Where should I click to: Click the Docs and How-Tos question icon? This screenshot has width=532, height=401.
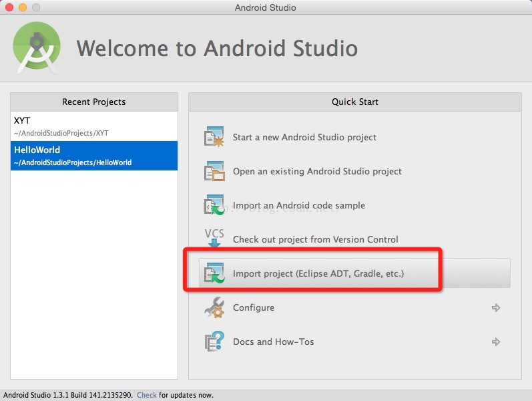(x=214, y=342)
